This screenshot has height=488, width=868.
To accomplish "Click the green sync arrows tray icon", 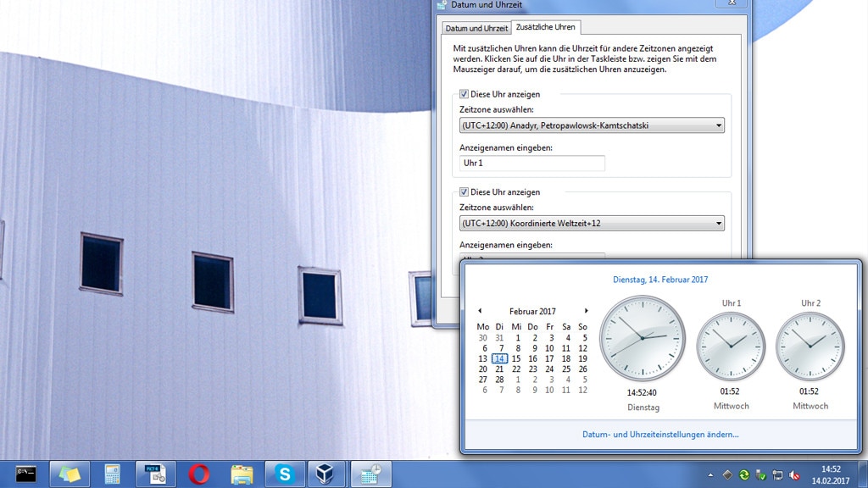I will pos(744,474).
